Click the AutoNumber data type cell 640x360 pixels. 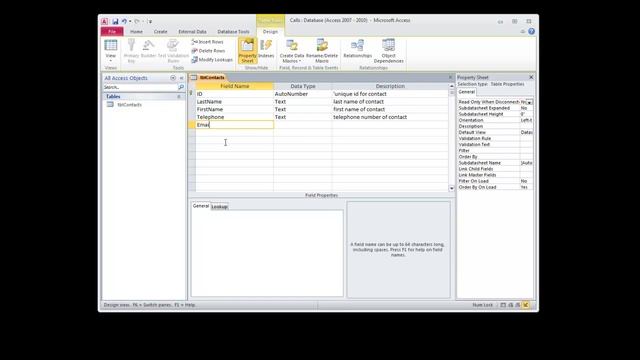point(303,94)
